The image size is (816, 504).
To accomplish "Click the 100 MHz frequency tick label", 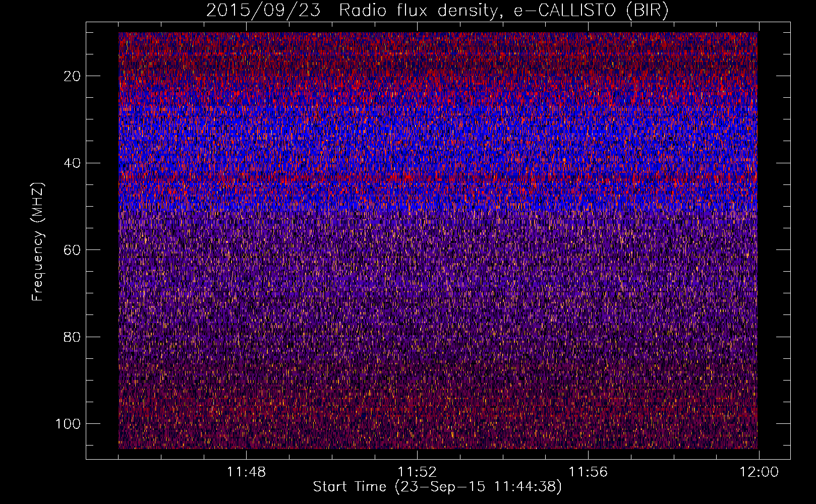I will [68, 424].
